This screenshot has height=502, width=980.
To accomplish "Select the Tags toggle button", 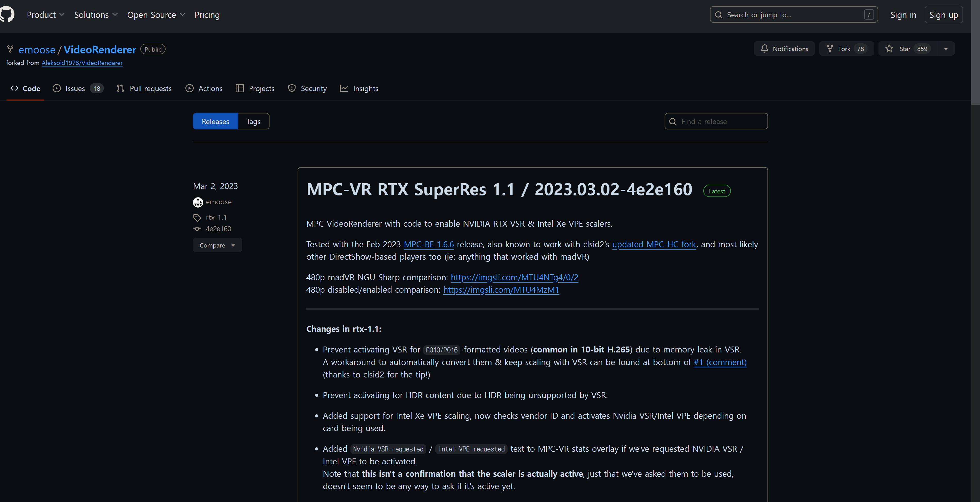I will [253, 121].
